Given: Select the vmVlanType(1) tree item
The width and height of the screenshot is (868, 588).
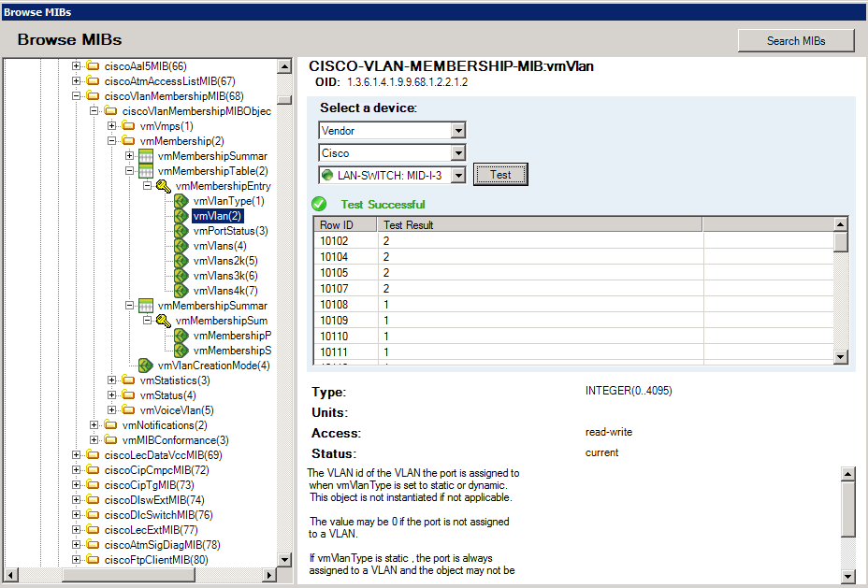Looking at the screenshot, I should [x=228, y=201].
